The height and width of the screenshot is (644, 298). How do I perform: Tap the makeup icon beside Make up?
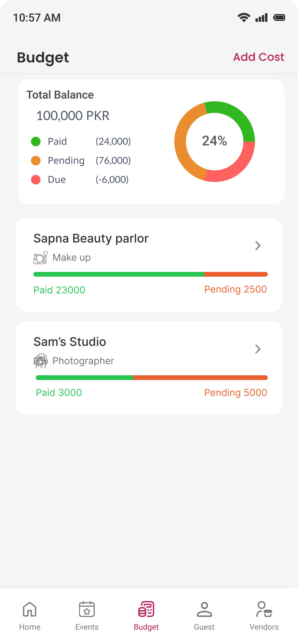point(41,258)
